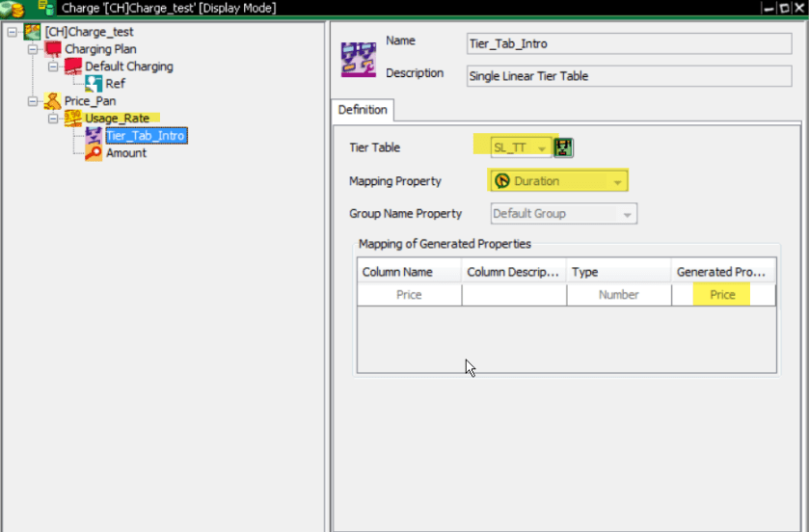Click the Column Descrip... header
Image resolution: width=809 pixels, height=532 pixels.
pos(514,272)
